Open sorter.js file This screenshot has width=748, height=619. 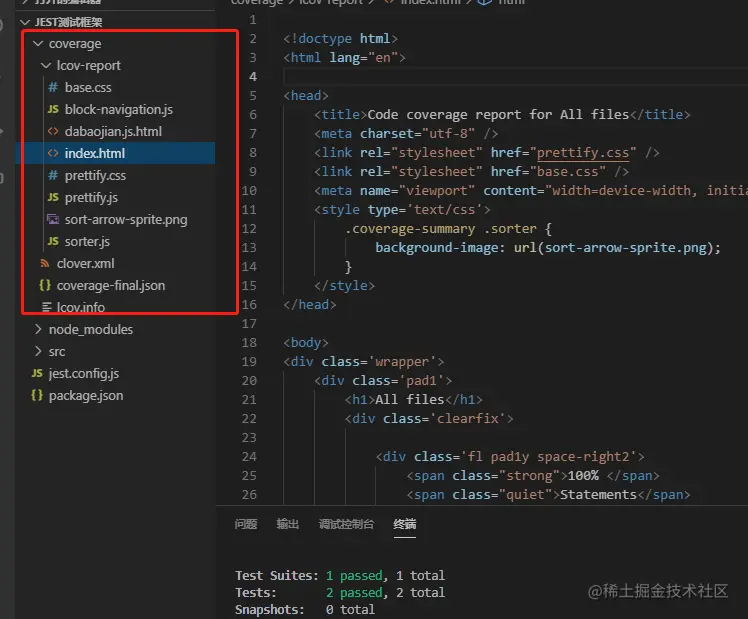tap(87, 241)
